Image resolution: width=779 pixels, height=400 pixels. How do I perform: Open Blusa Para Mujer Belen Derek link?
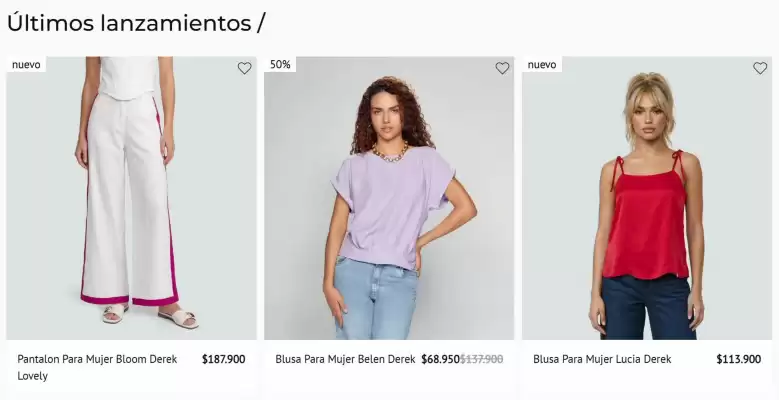pyautogui.click(x=345, y=359)
